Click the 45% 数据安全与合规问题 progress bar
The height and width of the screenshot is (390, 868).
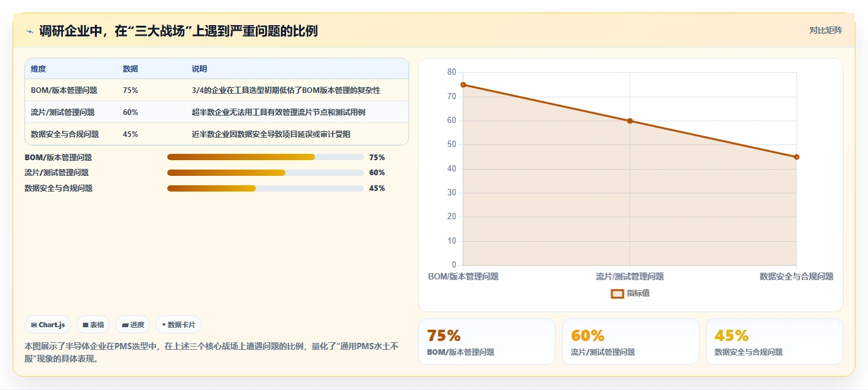[x=265, y=188]
